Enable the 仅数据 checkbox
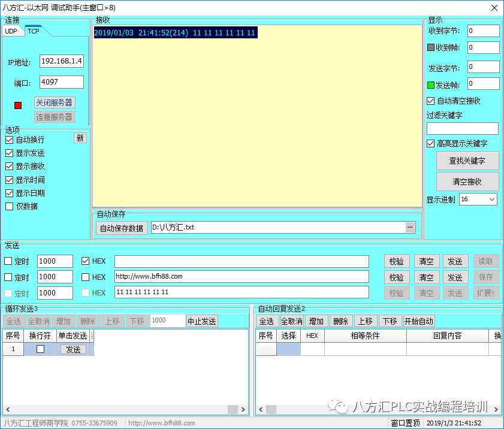The width and height of the screenshot is (504, 429). pyautogui.click(x=9, y=206)
